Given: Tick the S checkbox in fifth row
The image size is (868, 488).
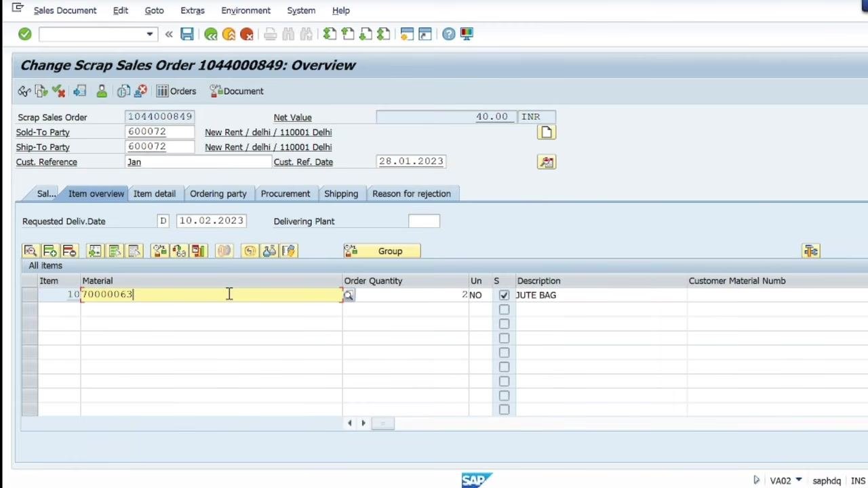Looking at the screenshot, I should (504, 352).
